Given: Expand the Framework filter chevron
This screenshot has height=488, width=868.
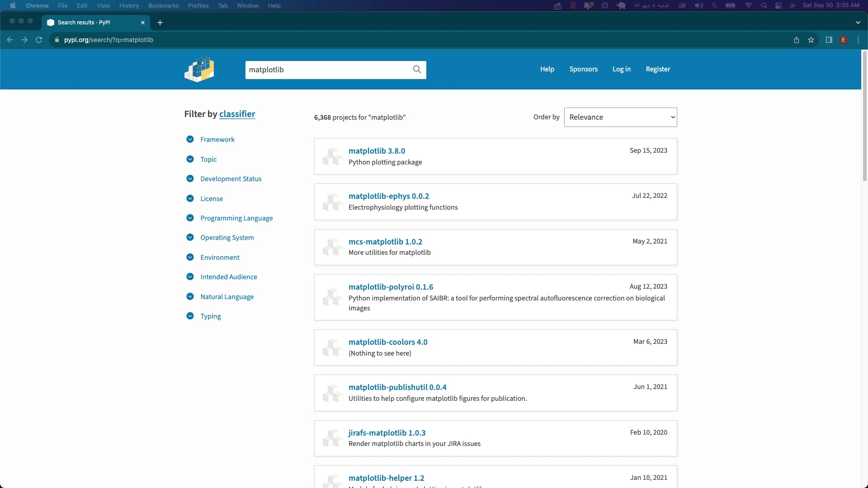Looking at the screenshot, I should coord(190,139).
